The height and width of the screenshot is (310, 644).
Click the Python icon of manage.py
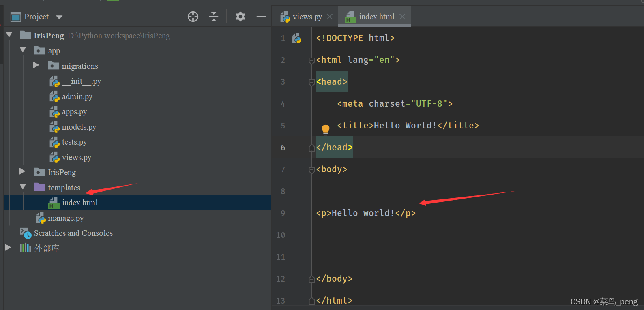click(x=41, y=218)
